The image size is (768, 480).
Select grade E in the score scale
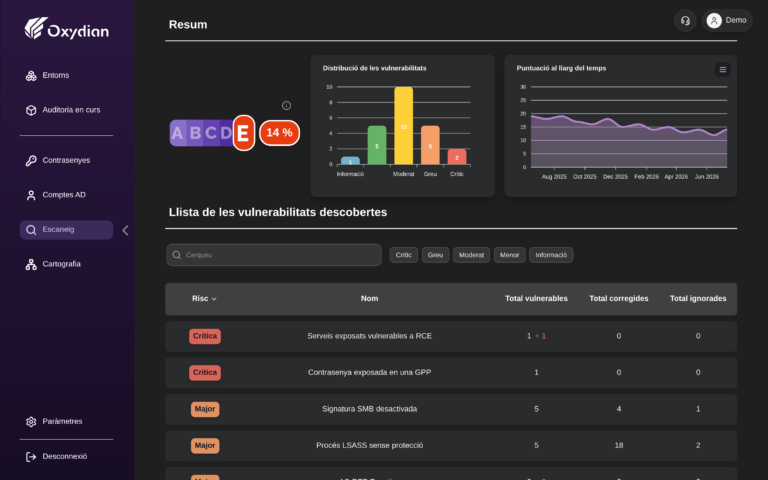[x=243, y=133]
